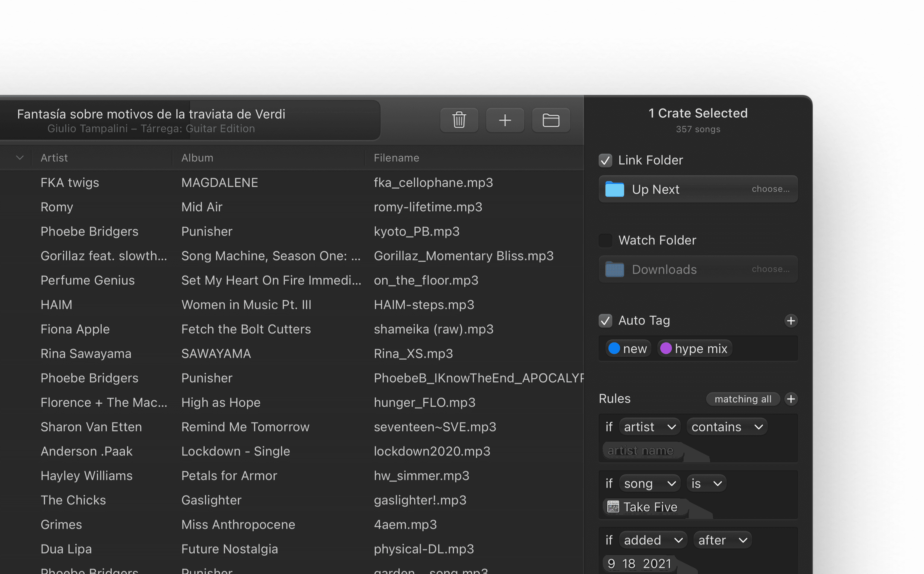Add a new Auto Tag with plus

[x=791, y=321]
